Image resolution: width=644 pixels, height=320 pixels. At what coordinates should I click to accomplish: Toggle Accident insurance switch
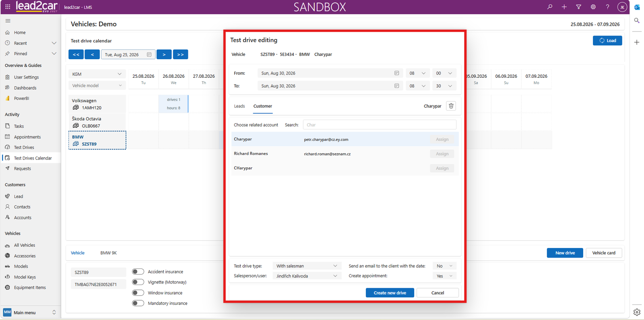coord(138,272)
